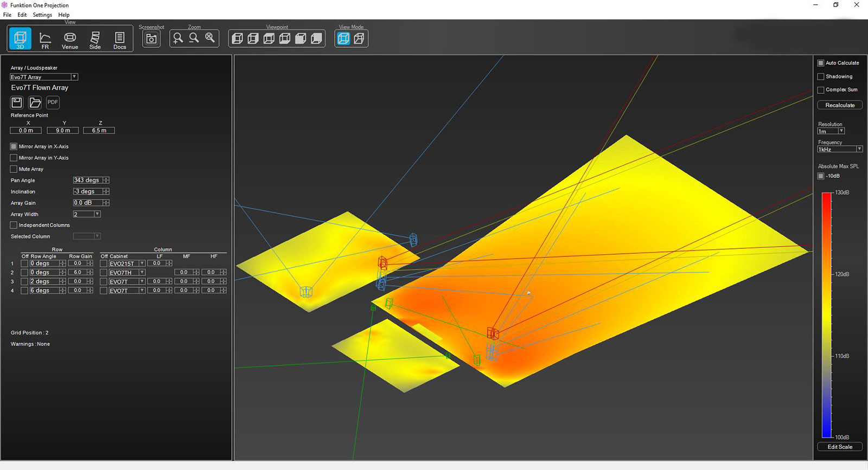Viewport: 868px width, 470px height.
Task: Enable Complex Sum
Action: (821, 90)
